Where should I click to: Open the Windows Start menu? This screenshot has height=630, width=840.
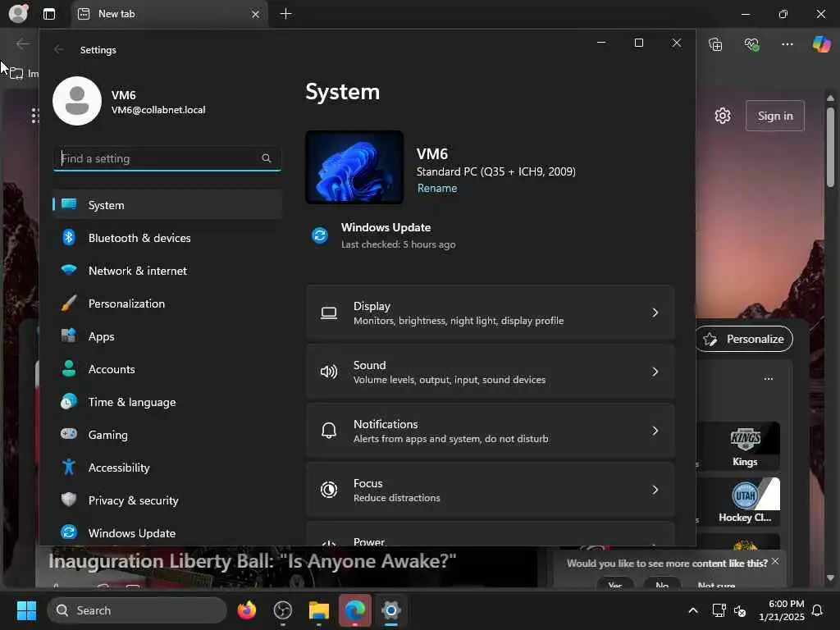point(26,610)
